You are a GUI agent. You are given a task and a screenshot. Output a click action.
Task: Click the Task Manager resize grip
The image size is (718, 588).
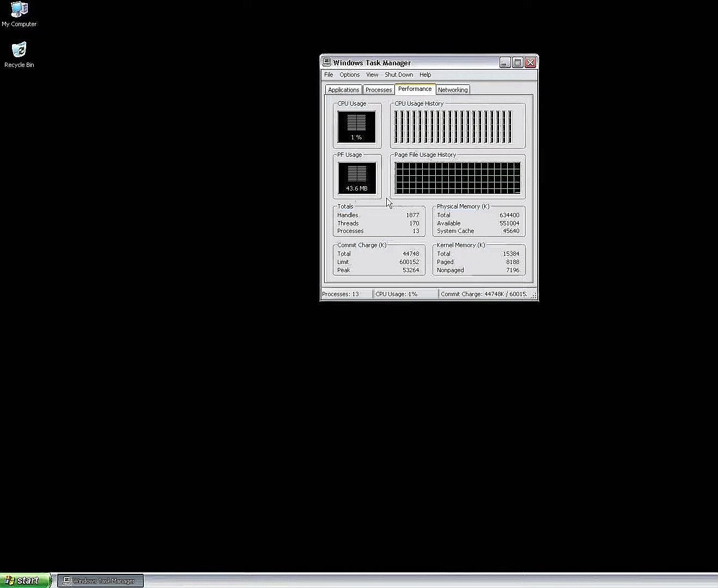(x=534, y=295)
